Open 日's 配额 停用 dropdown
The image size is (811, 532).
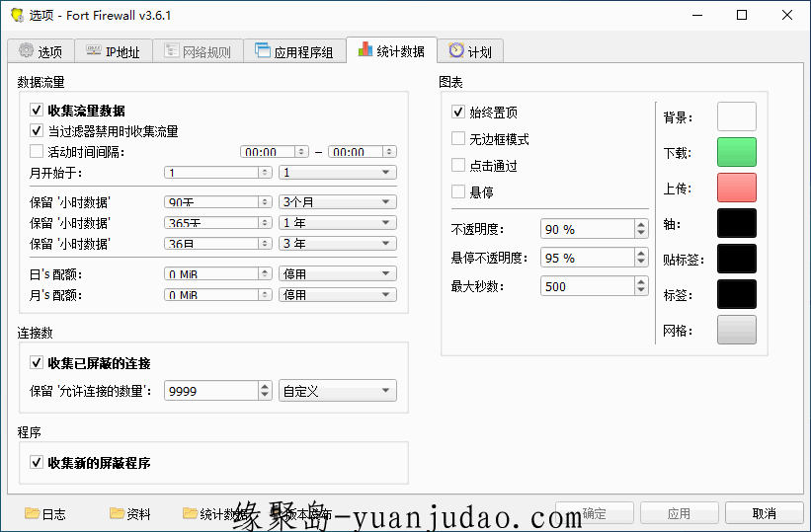[338, 273]
